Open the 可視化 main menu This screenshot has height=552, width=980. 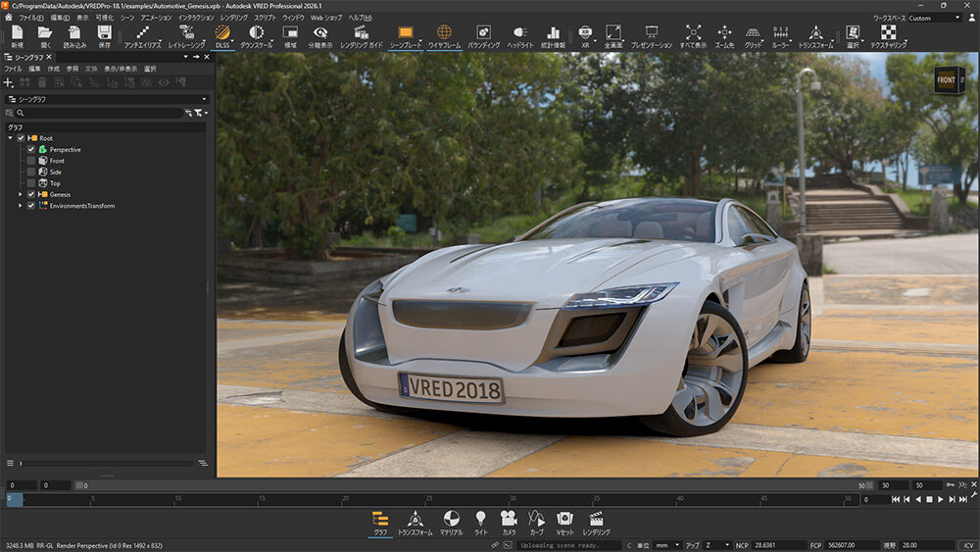(105, 18)
